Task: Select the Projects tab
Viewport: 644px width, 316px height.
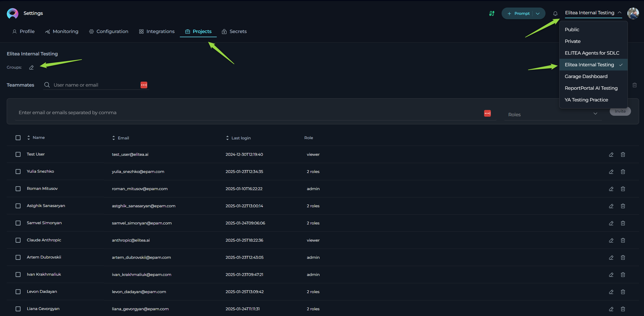Action: (198, 31)
